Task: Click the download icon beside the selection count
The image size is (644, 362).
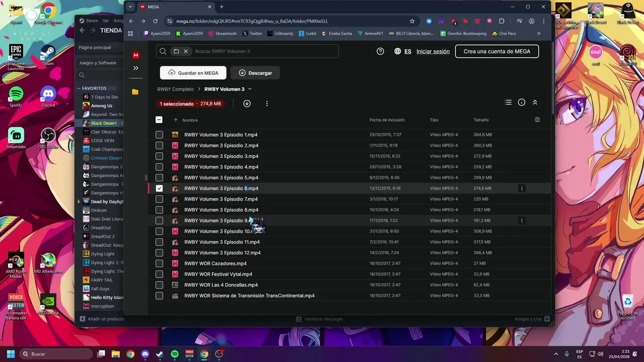Action: (x=247, y=104)
